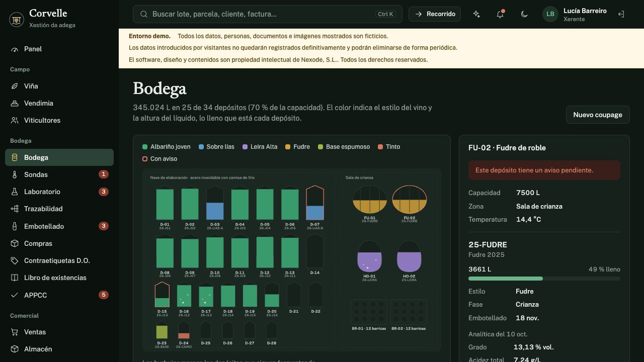Select concrete egg HO-01

(369, 260)
